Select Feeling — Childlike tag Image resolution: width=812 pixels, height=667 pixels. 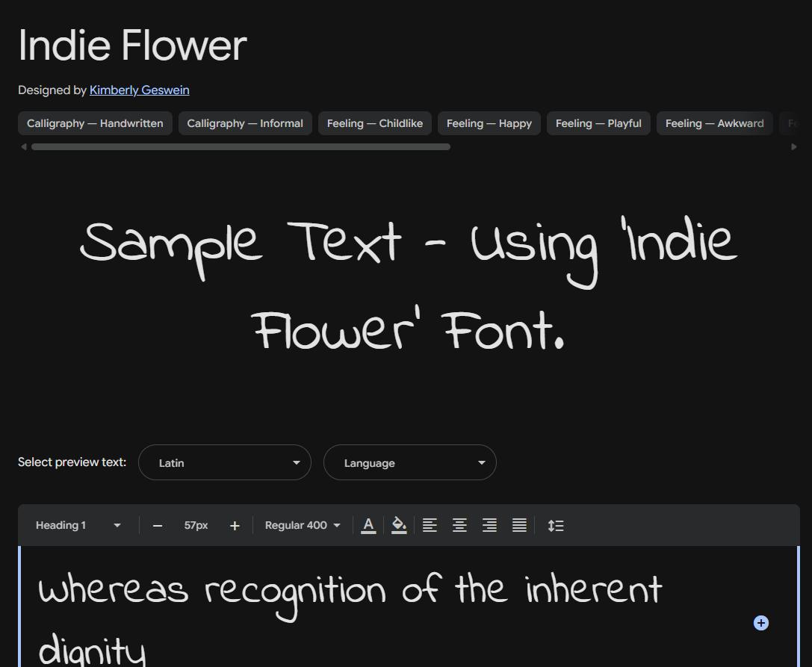375,123
